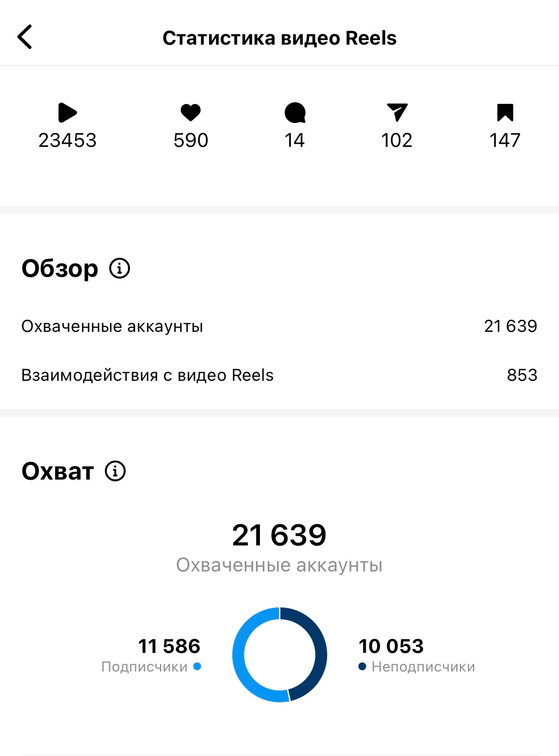Tap the Подписчики legend label
This screenshot has width=559, height=756.
(x=144, y=667)
